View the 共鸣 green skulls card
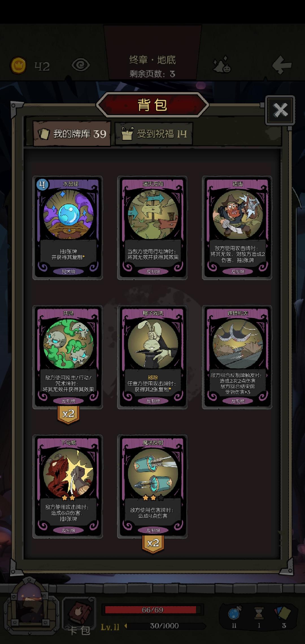The height and width of the screenshot is (644, 305). [68, 357]
